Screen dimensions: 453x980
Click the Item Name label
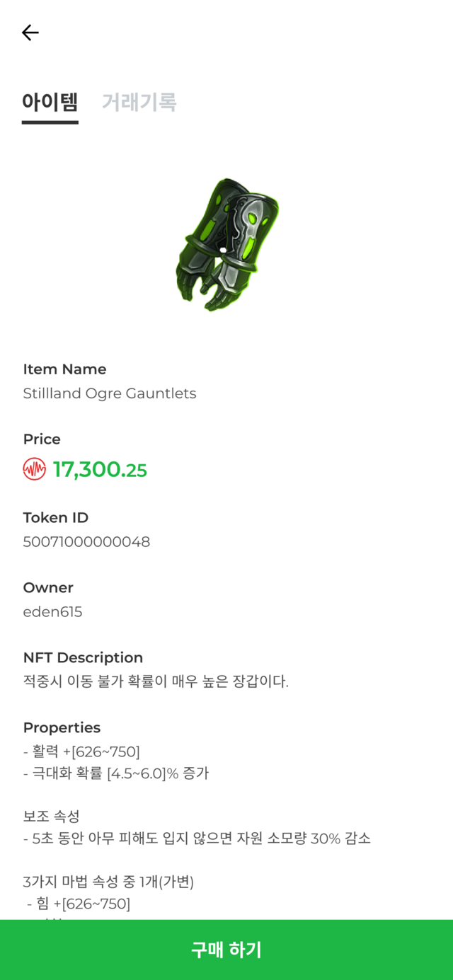[x=64, y=369]
